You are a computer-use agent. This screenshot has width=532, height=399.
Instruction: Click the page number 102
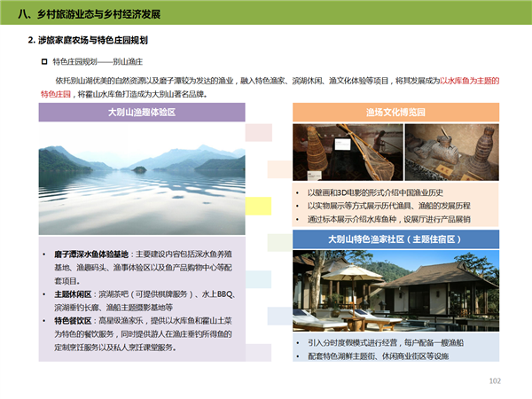point(496,381)
